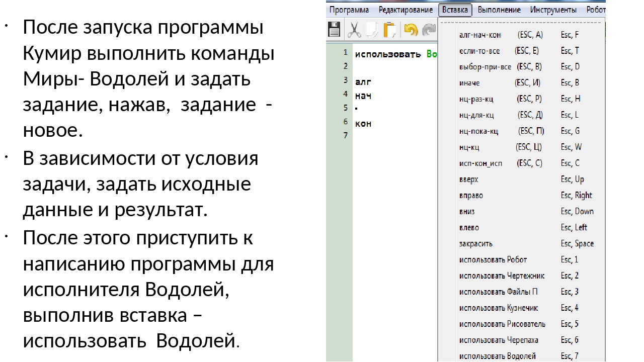Click the Redo arrow icon

[429, 30]
